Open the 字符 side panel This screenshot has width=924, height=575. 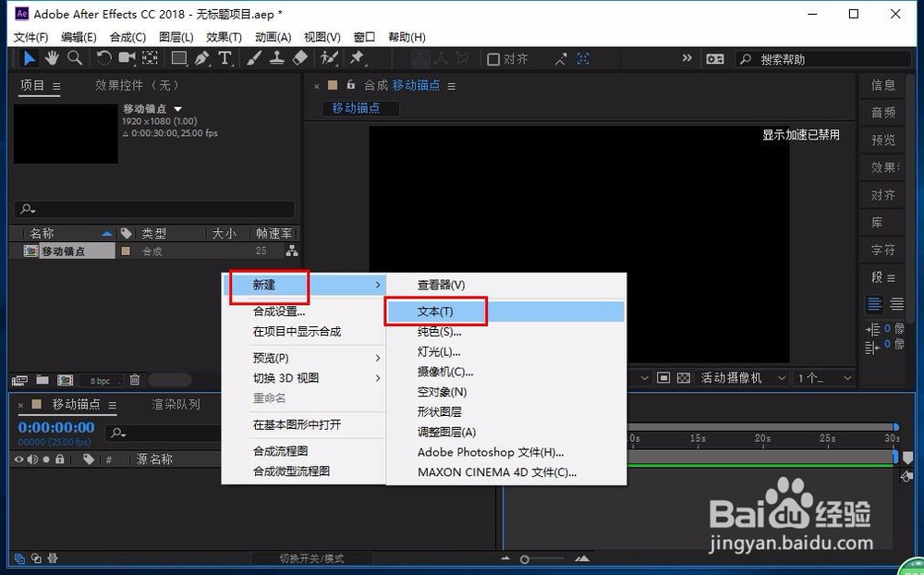882,250
